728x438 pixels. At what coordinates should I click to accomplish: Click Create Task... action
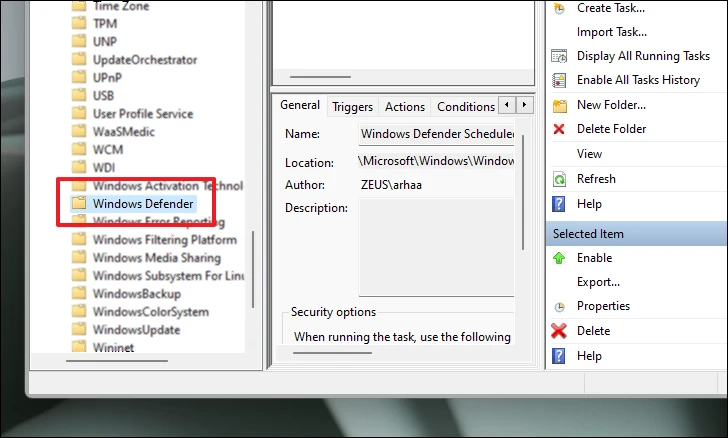(x=611, y=8)
